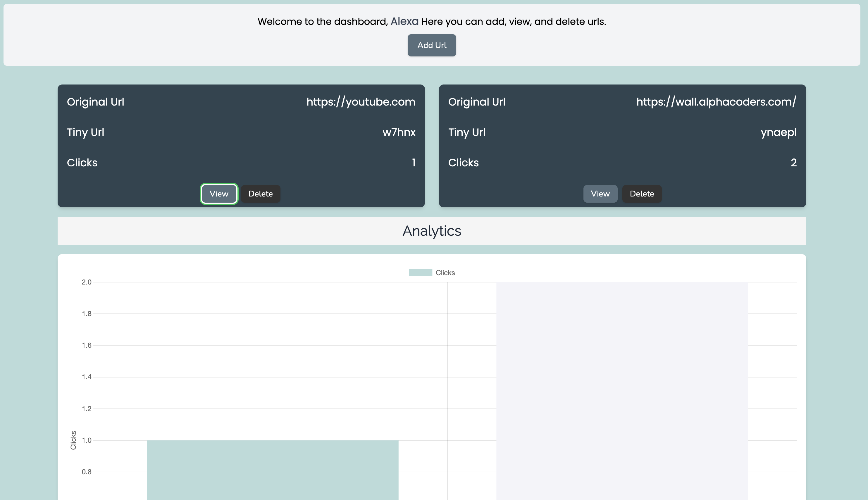Click the Analytics section heading
Image resolution: width=868 pixels, height=500 pixels.
pos(432,231)
